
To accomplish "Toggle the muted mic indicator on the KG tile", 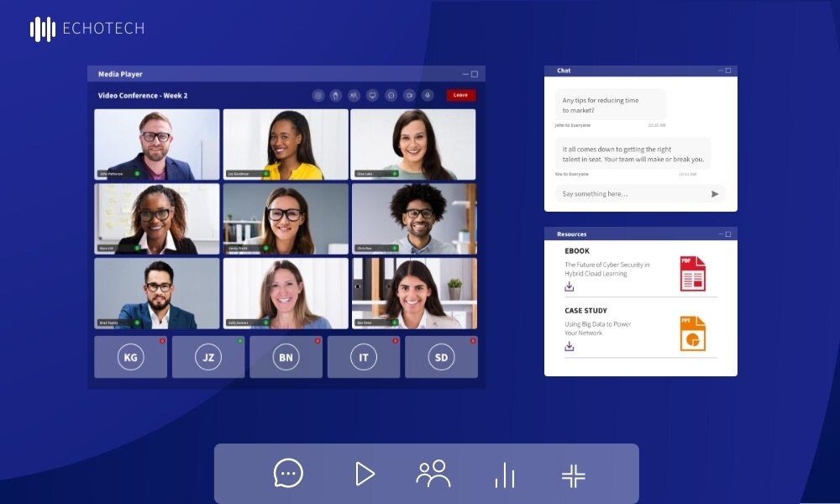I will pos(162,341).
